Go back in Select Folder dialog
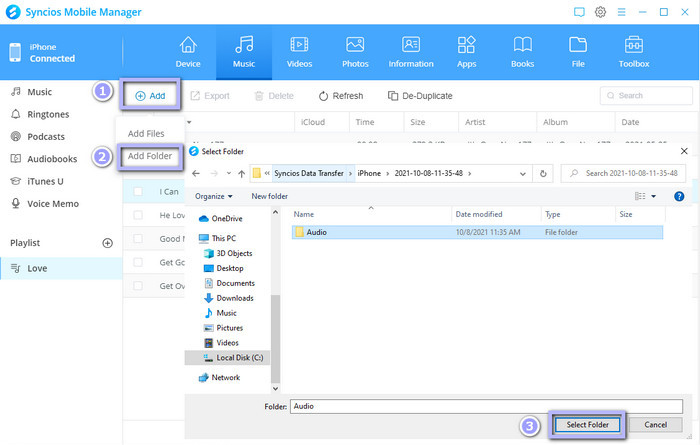Viewport: 700px width, 445px height. [196, 173]
